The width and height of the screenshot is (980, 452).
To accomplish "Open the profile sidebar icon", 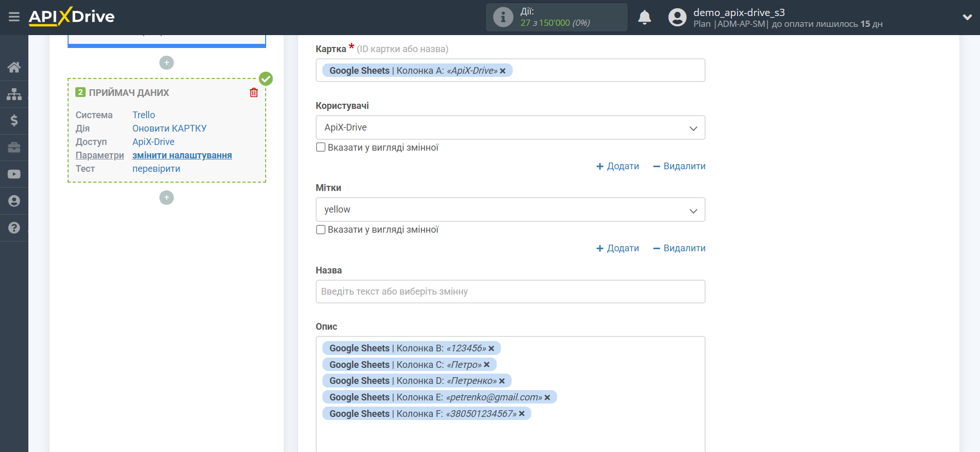I will pos(14,201).
